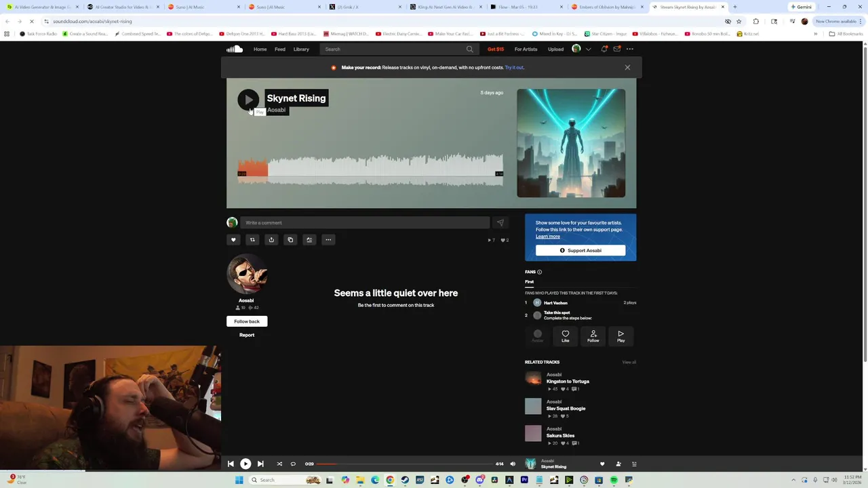Image resolution: width=868 pixels, height=488 pixels.
Task: Bookmark this page with the star icon
Action: [739, 21]
